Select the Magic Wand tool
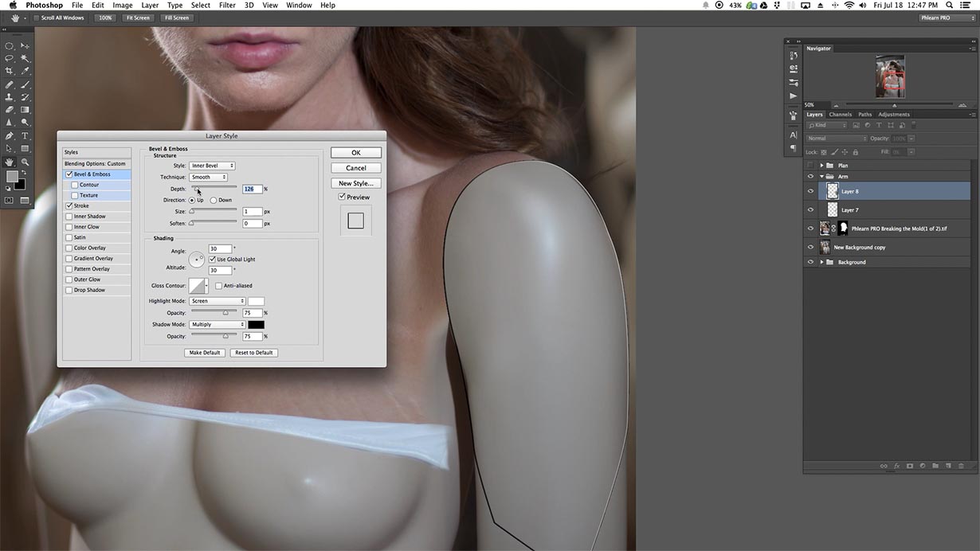This screenshot has width=980, height=551. tap(25, 59)
